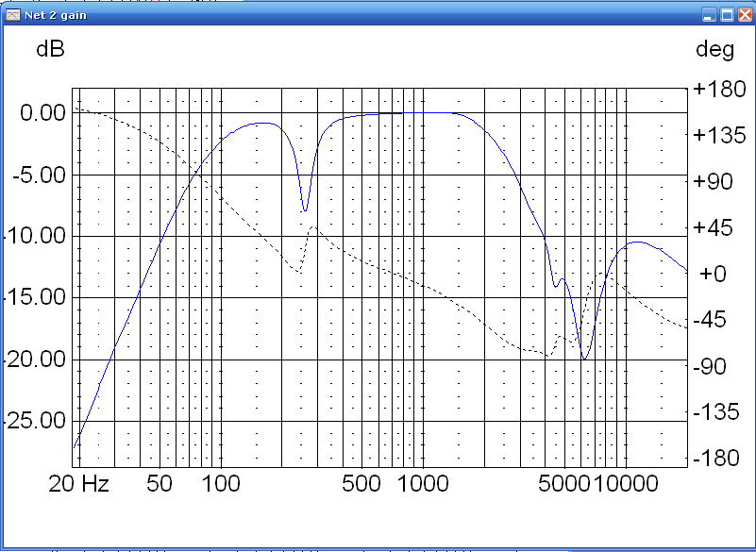The width and height of the screenshot is (756, 552).
Task: Click the -90 degree axis value
Action: pos(709,367)
